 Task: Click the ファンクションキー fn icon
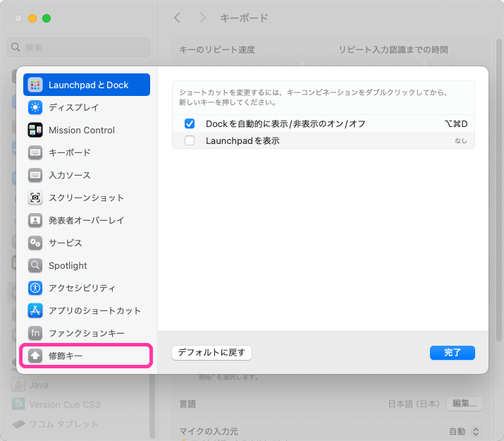coord(36,333)
